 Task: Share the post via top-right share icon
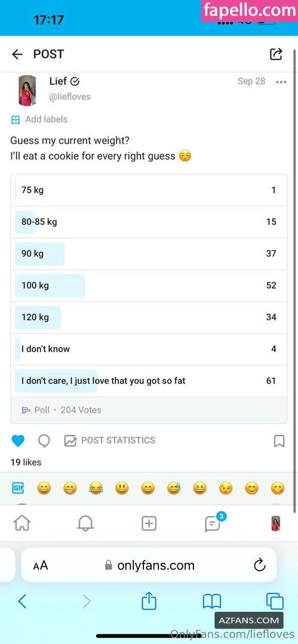(276, 54)
